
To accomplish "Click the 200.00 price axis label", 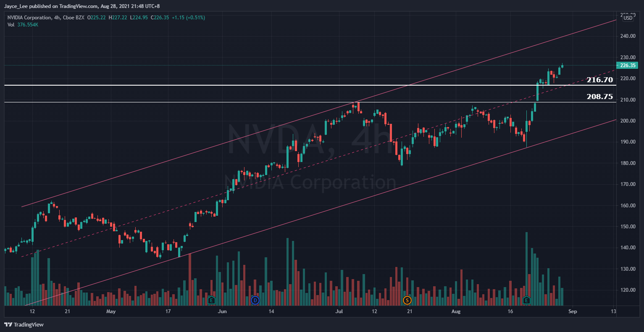I will pos(628,121).
